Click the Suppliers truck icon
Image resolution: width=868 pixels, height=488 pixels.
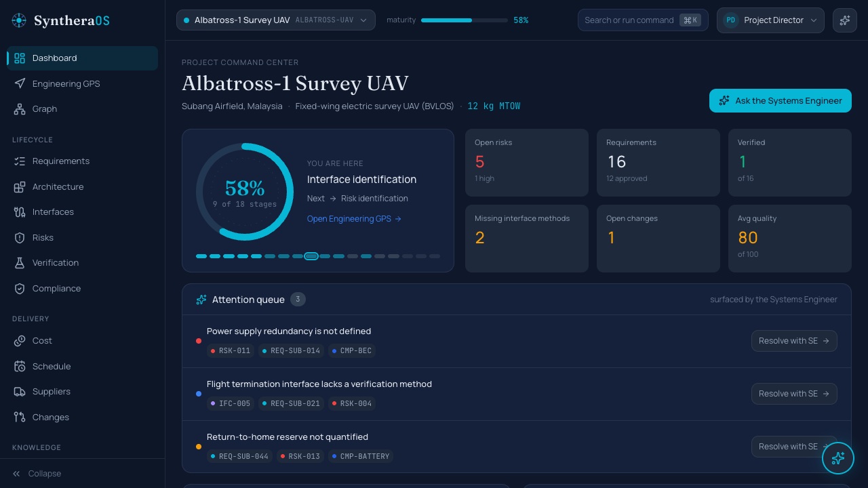(x=20, y=392)
